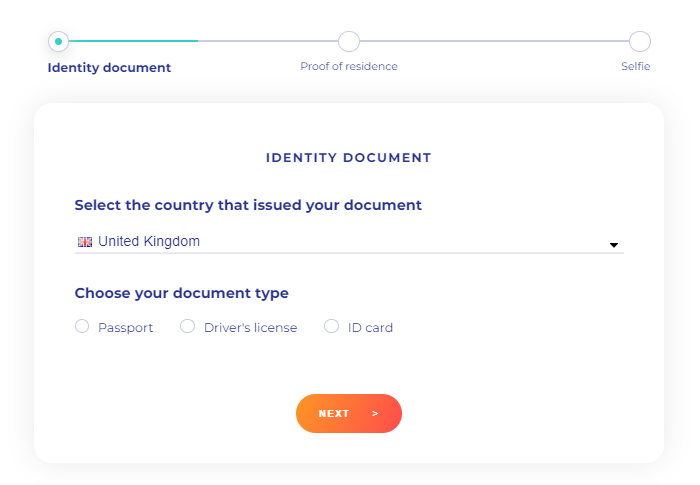Select the Driver's license radio button
700x485 pixels.
[188, 326]
